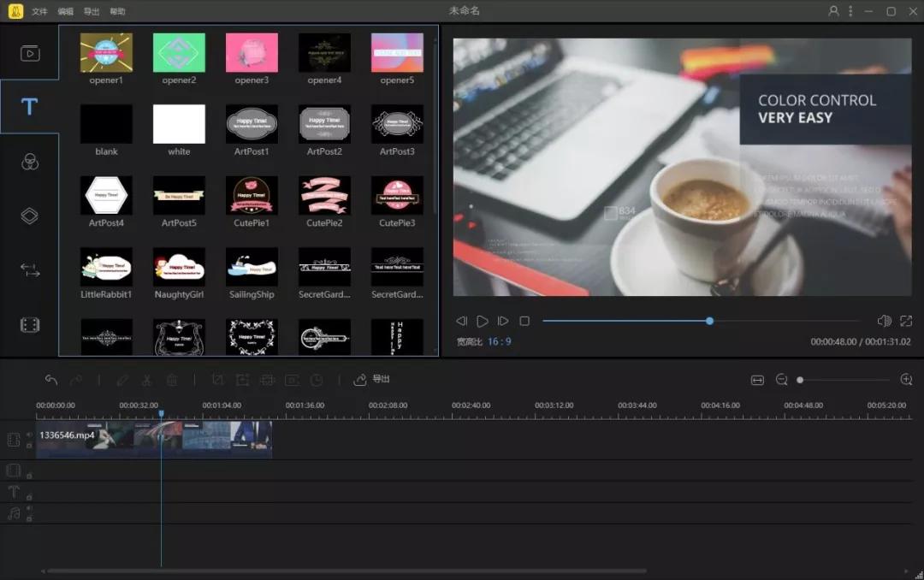This screenshot has width=924, height=580.
Task: Open the Overlays sidebar tab
Action: [30, 216]
